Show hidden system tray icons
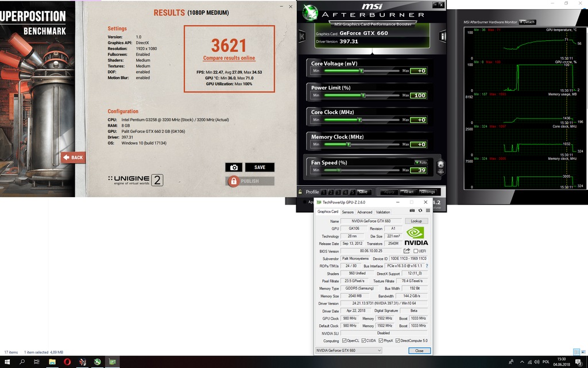Image resolution: width=588 pixels, height=368 pixels. pos(521,362)
